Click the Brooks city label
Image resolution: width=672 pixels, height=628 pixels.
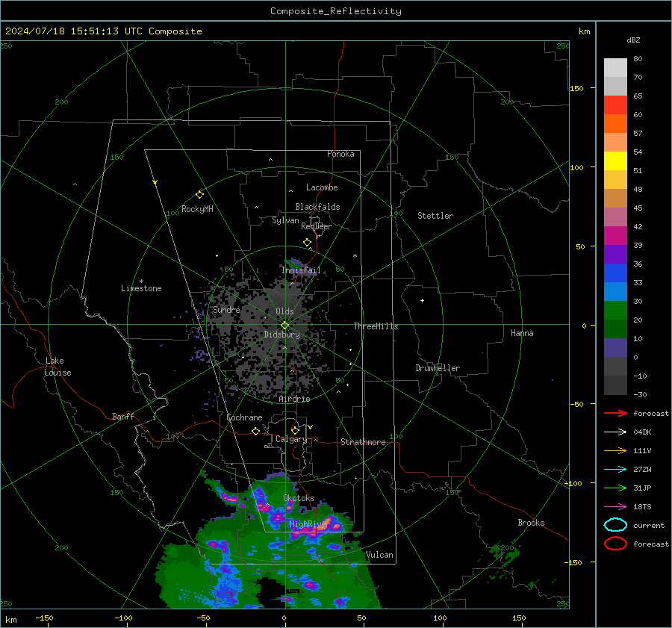pyautogui.click(x=531, y=523)
